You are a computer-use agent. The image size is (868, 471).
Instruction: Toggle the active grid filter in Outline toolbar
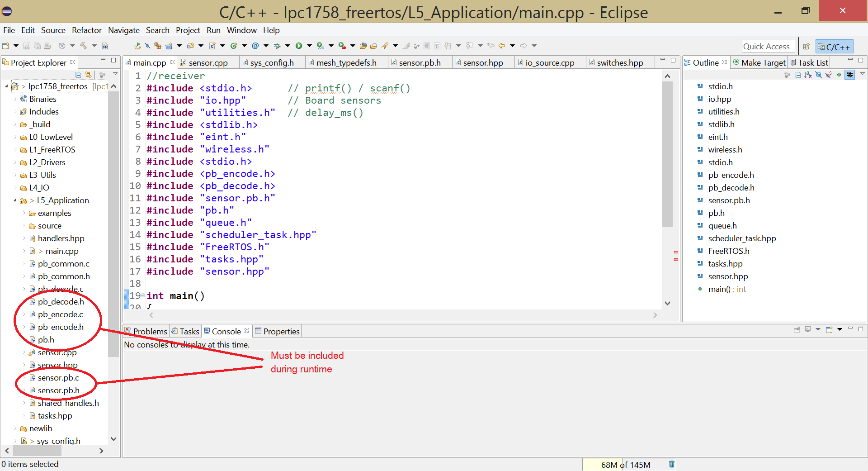[x=850, y=75]
